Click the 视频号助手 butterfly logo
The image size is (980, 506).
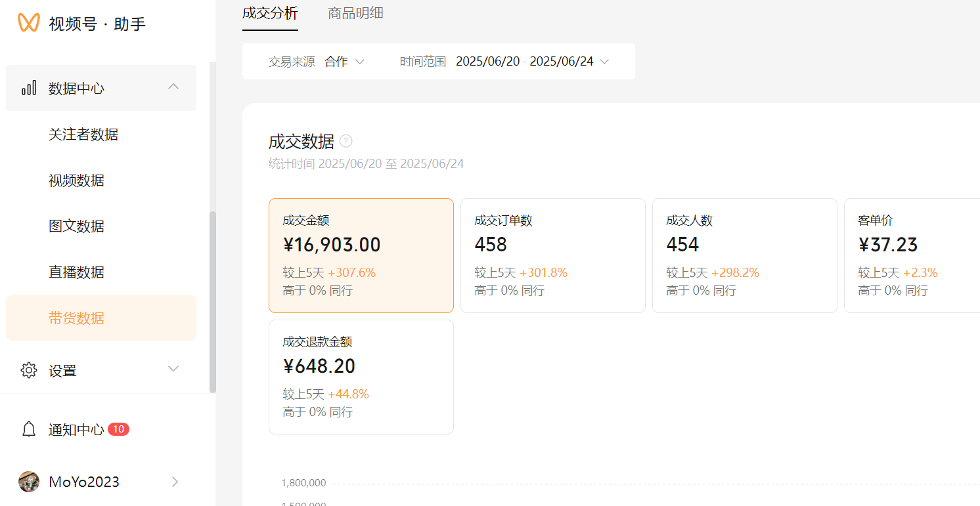[x=29, y=23]
